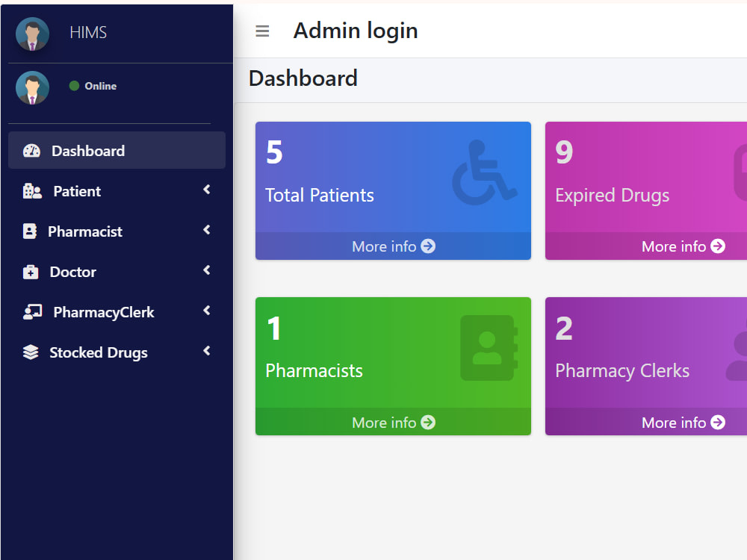Screen dimensions: 747x560
Task: Click arrow icon in Pharmacists More info
Action: (x=428, y=423)
